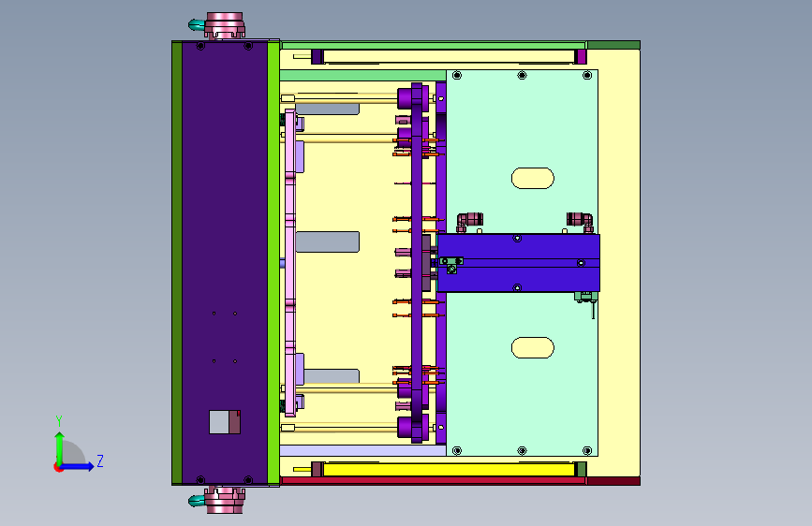Click the Z label on the axis triad

[x=100, y=460]
